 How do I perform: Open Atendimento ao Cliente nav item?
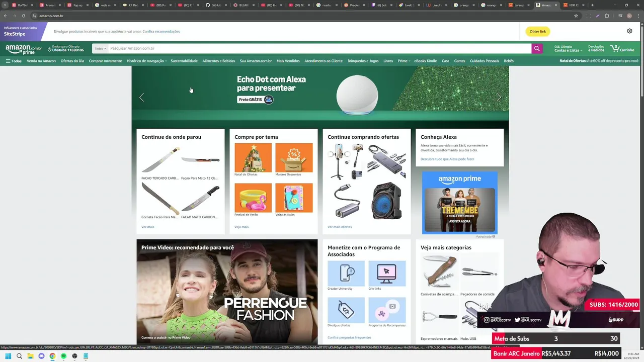[324, 61]
